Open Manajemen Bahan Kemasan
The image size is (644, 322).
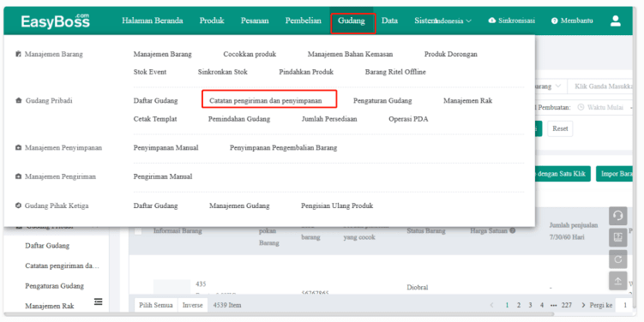(x=351, y=54)
